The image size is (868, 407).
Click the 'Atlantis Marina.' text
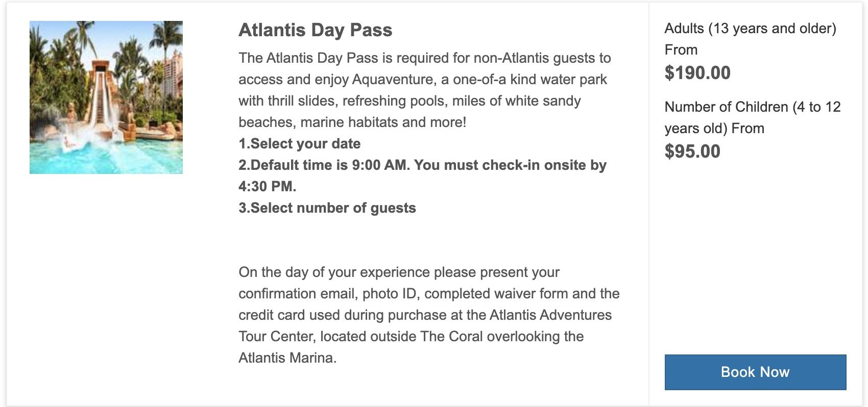point(287,358)
